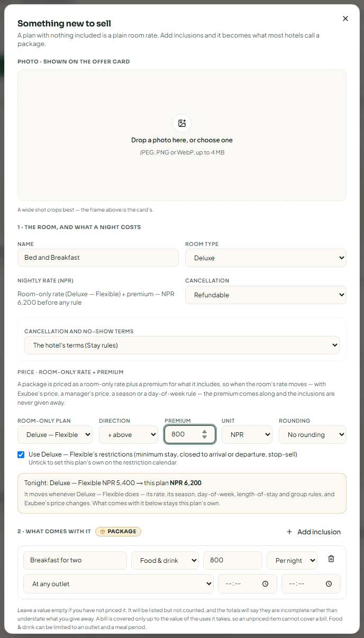Open the Room Type dropdown showing Deluxe

266,258
